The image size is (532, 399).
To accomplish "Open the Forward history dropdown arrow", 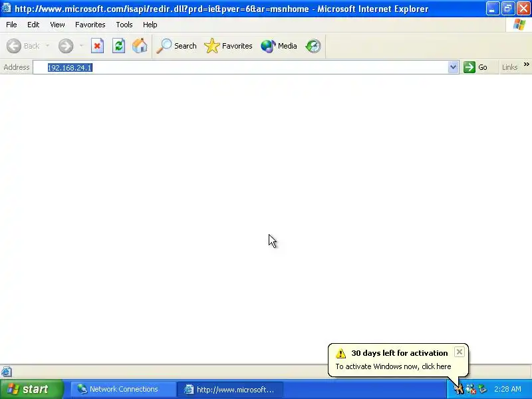I will (x=81, y=46).
